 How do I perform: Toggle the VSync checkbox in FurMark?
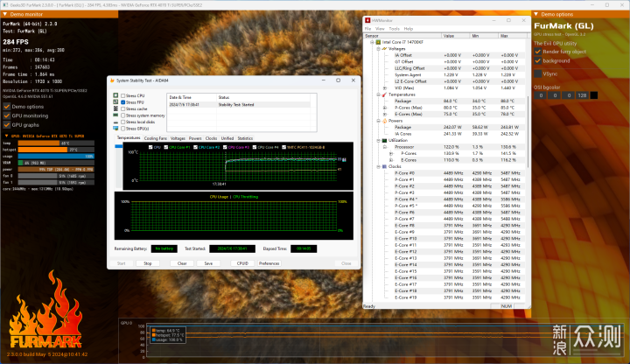pyautogui.click(x=537, y=74)
